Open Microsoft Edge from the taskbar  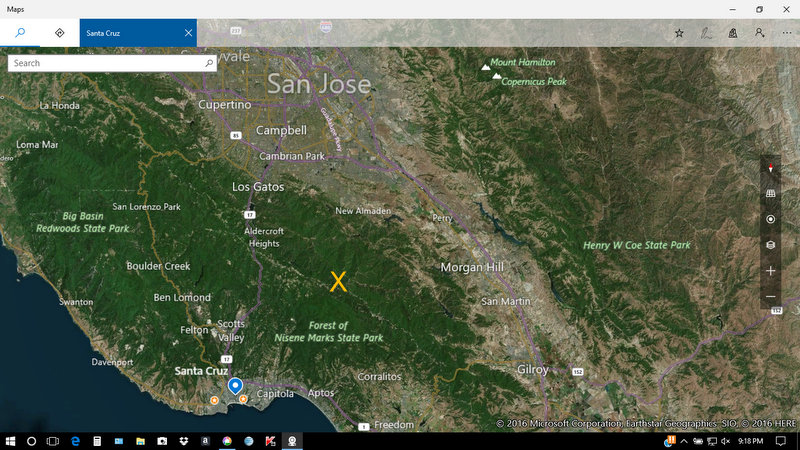point(75,441)
